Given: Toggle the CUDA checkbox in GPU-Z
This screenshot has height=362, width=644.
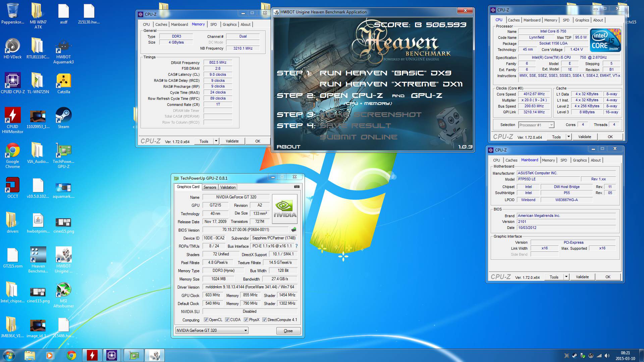Looking at the screenshot, I should (227, 320).
